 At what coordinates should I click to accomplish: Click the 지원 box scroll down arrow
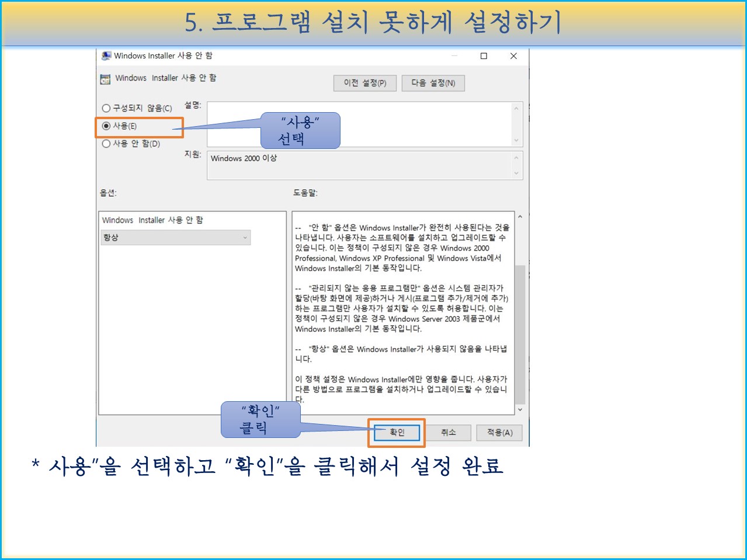516,173
